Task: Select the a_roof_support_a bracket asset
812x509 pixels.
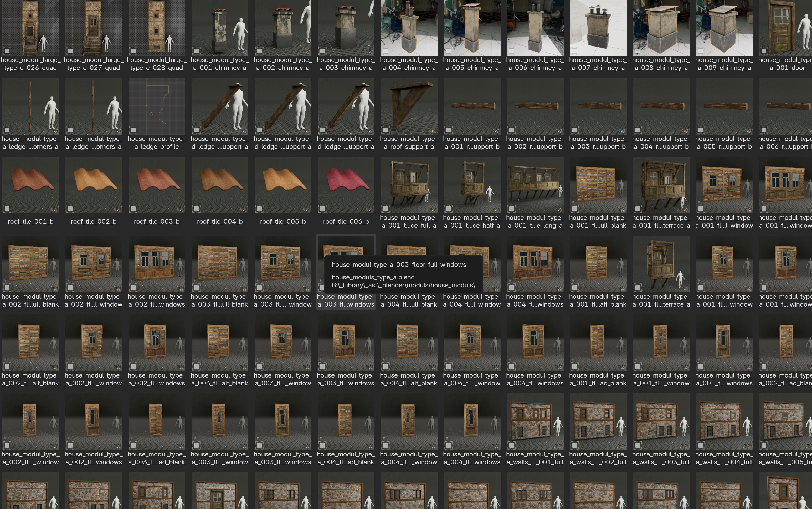Action: (409, 106)
